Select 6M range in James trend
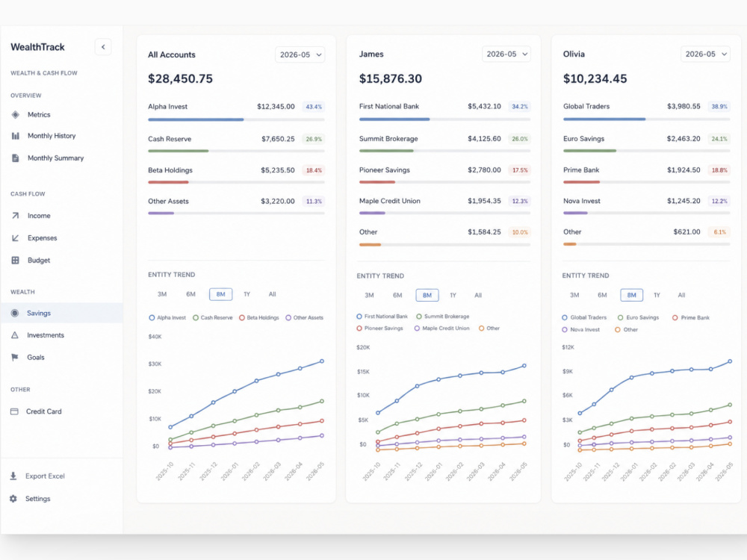This screenshot has width=747, height=560. coord(397,295)
